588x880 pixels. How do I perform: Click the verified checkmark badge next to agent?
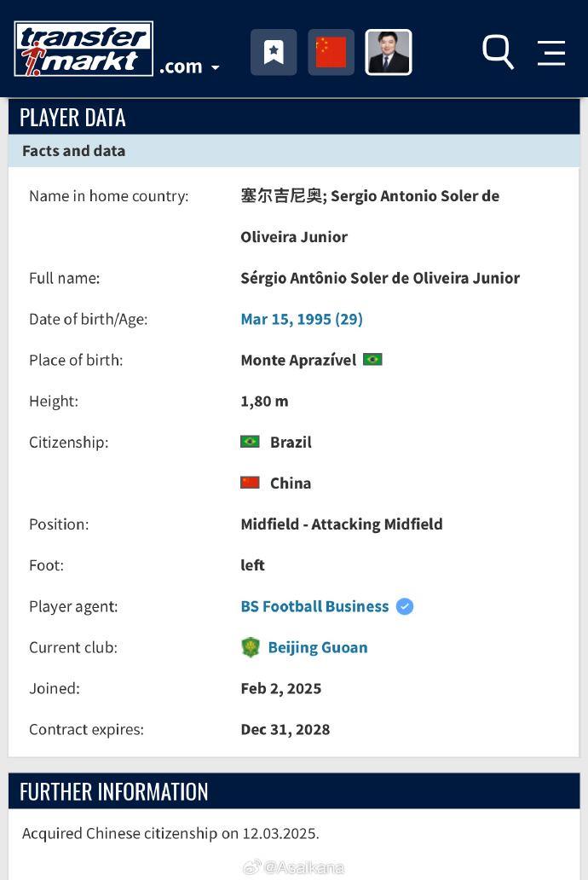coord(405,606)
